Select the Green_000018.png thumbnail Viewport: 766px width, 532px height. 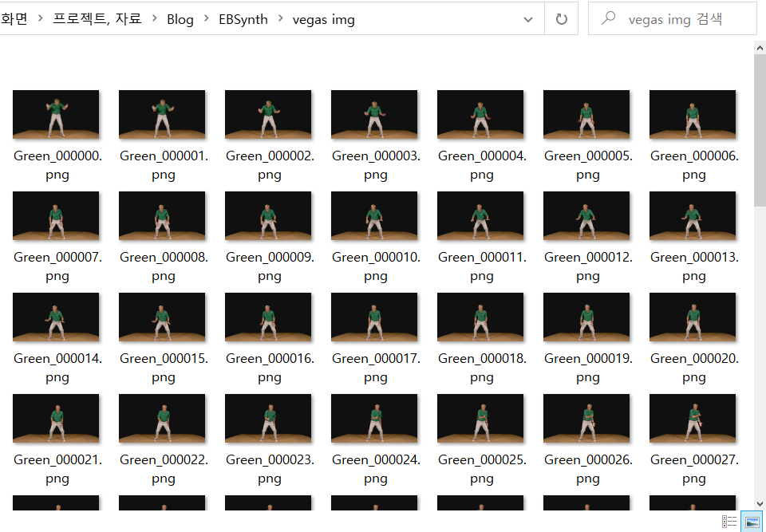(x=480, y=317)
